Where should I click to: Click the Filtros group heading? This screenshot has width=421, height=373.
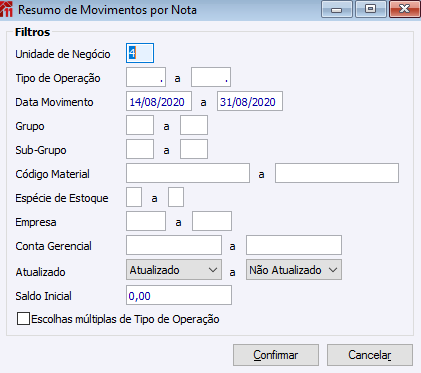[32, 32]
